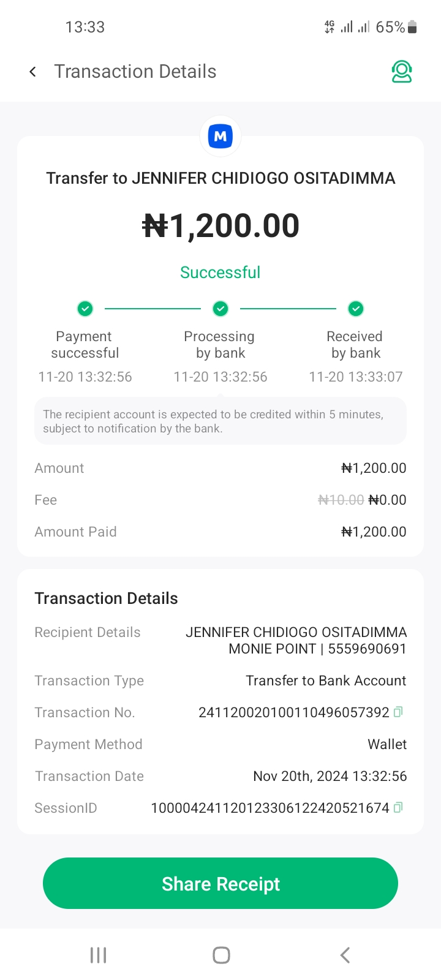Tap the Moniepoint bank logo

pos(221,136)
